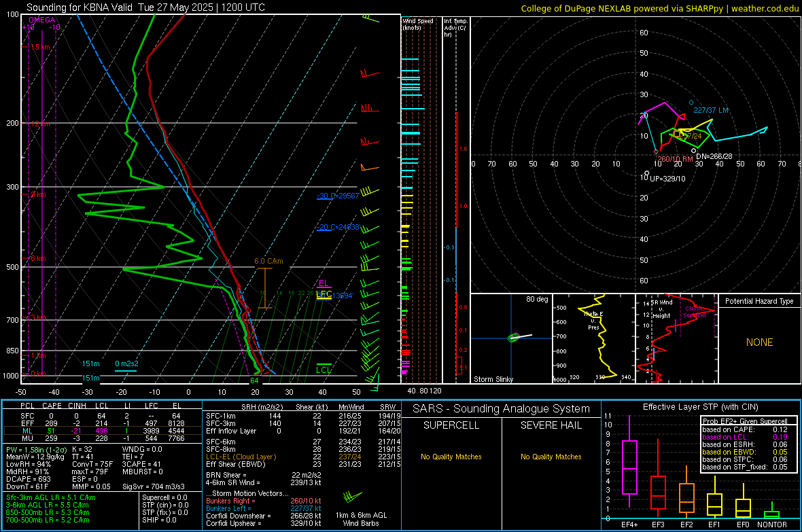Select the SUPERCELL column header

coord(451,425)
